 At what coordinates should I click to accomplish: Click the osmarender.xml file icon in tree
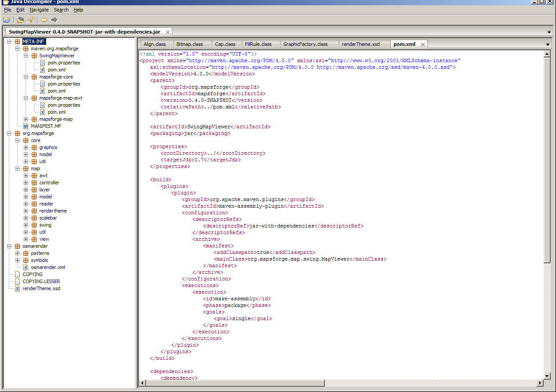click(26, 267)
